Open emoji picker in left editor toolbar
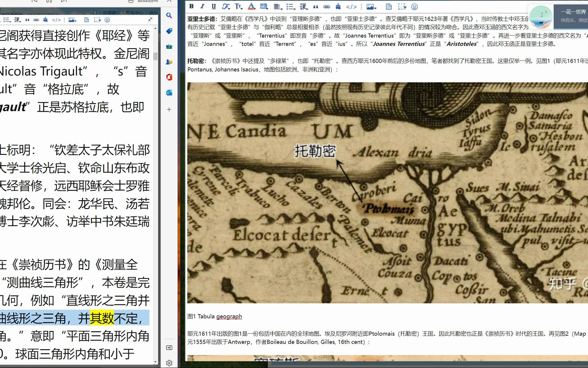Viewport: 588px width, 368px height. click(107, 20)
